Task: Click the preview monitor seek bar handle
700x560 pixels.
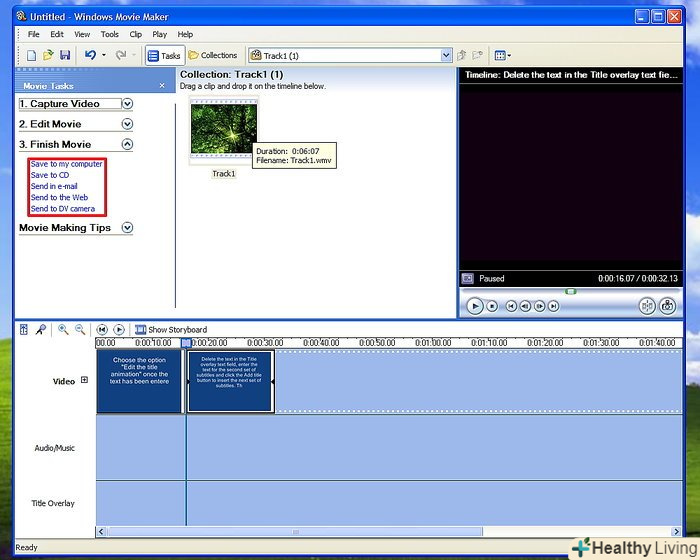Action: [570, 291]
